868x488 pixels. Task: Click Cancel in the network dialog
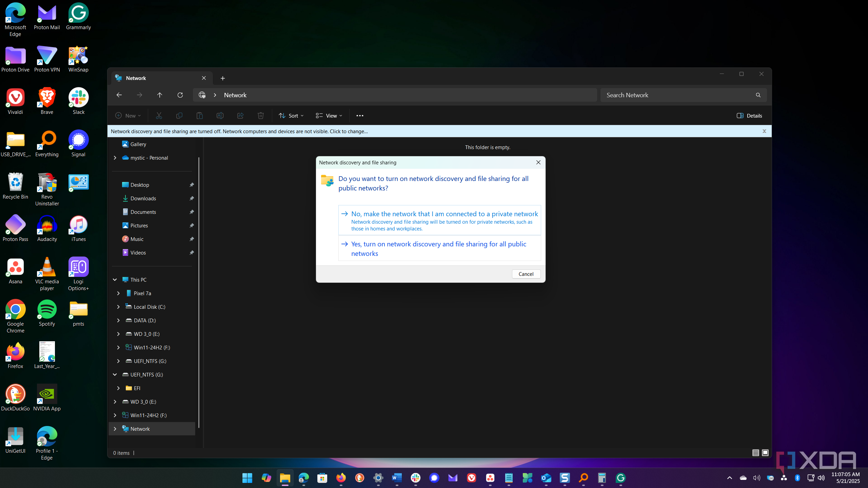(x=526, y=274)
